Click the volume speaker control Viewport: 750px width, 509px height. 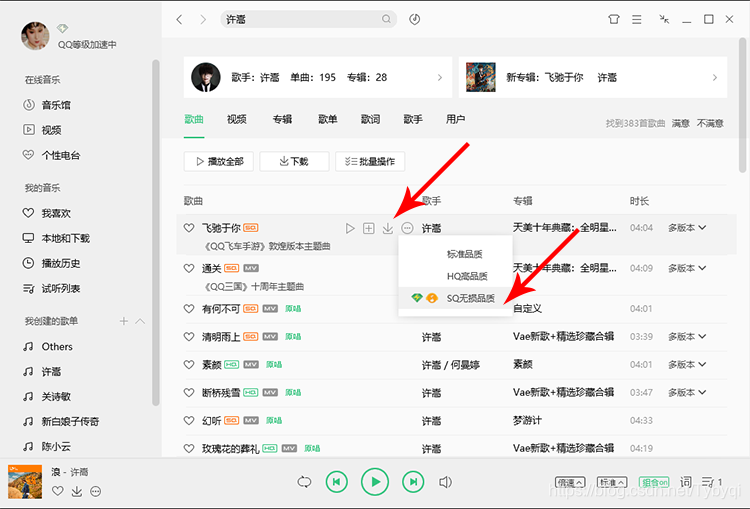tap(445, 482)
